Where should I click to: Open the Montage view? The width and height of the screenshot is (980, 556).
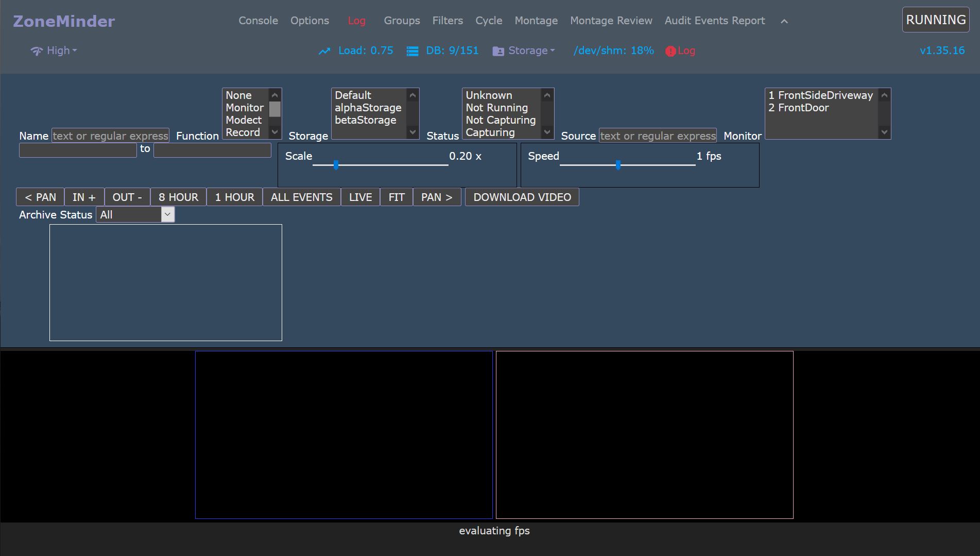tap(536, 21)
